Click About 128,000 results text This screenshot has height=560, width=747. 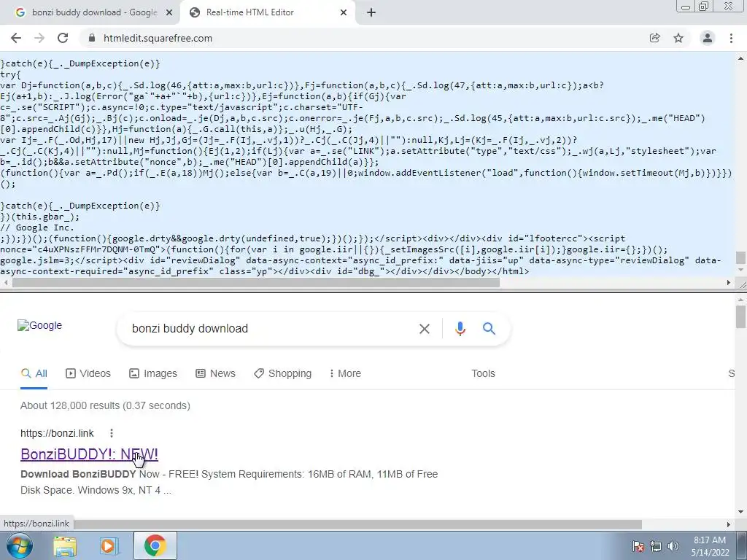point(105,405)
